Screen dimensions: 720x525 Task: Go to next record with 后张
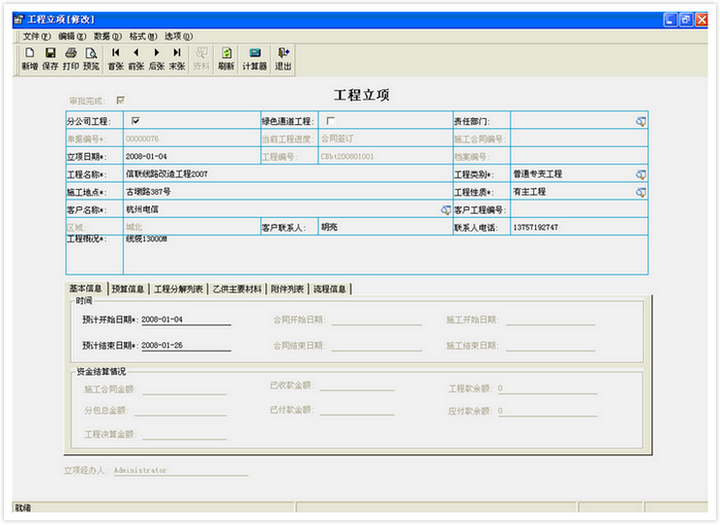[x=156, y=59]
